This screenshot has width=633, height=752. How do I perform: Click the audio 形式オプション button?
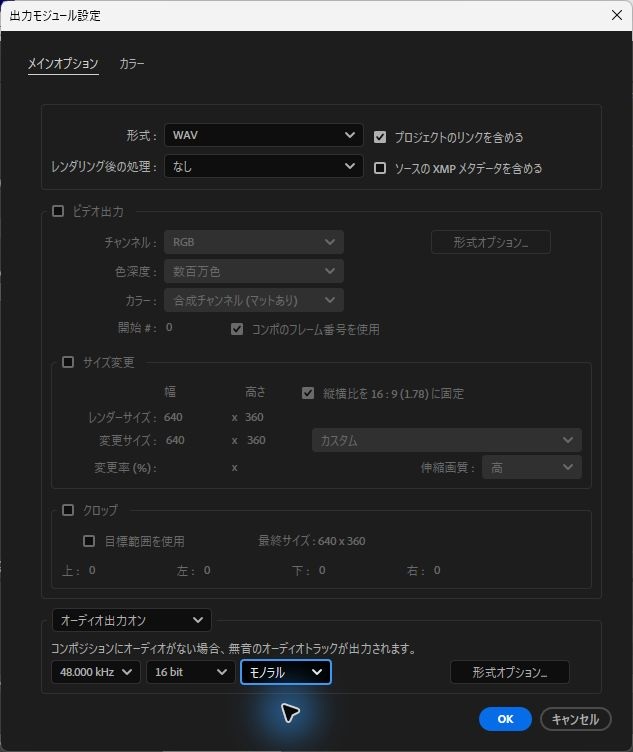pos(510,672)
